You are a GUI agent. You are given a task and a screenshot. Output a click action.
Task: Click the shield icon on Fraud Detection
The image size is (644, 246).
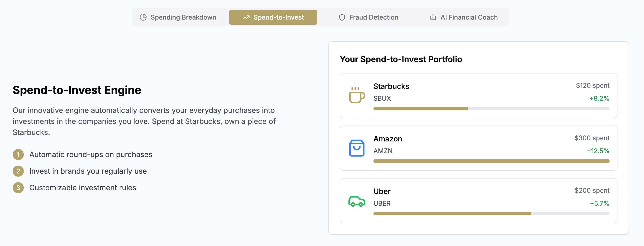[x=342, y=17]
